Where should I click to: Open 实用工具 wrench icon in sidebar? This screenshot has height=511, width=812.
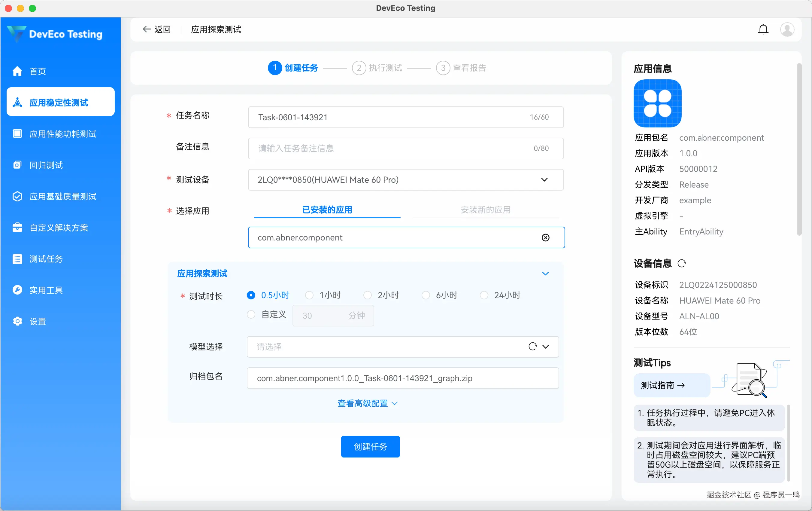coord(17,290)
